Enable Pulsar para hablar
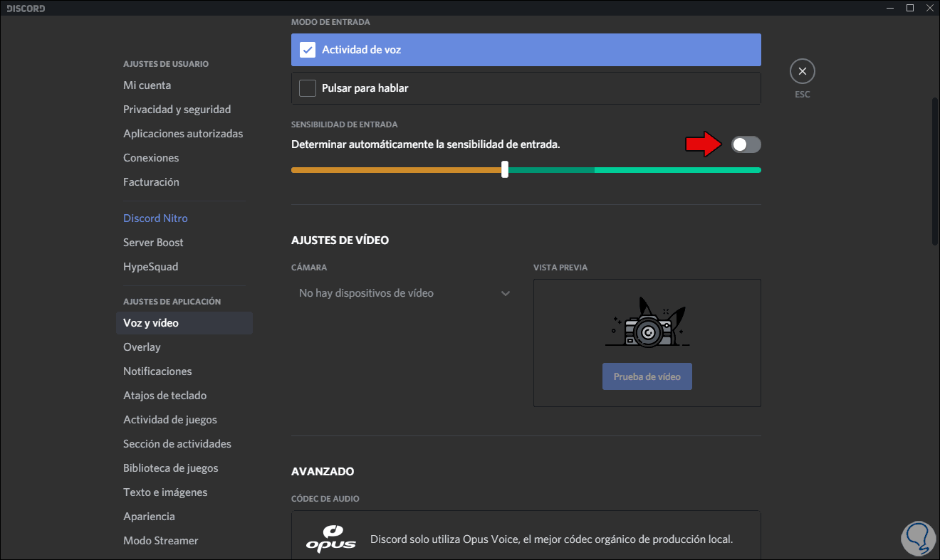The image size is (940, 560). (x=307, y=88)
